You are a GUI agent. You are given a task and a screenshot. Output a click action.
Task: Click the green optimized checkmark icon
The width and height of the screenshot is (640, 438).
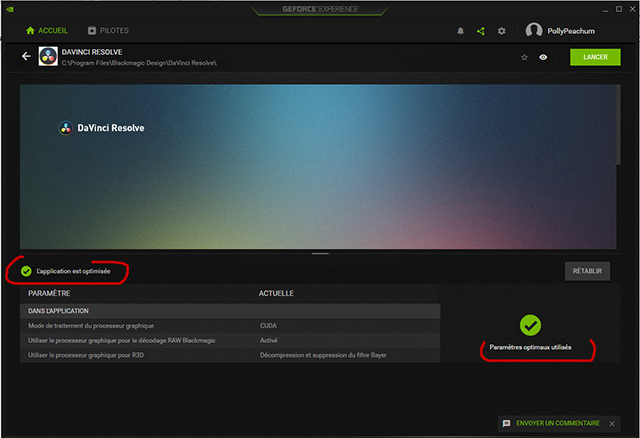tap(26, 271)
